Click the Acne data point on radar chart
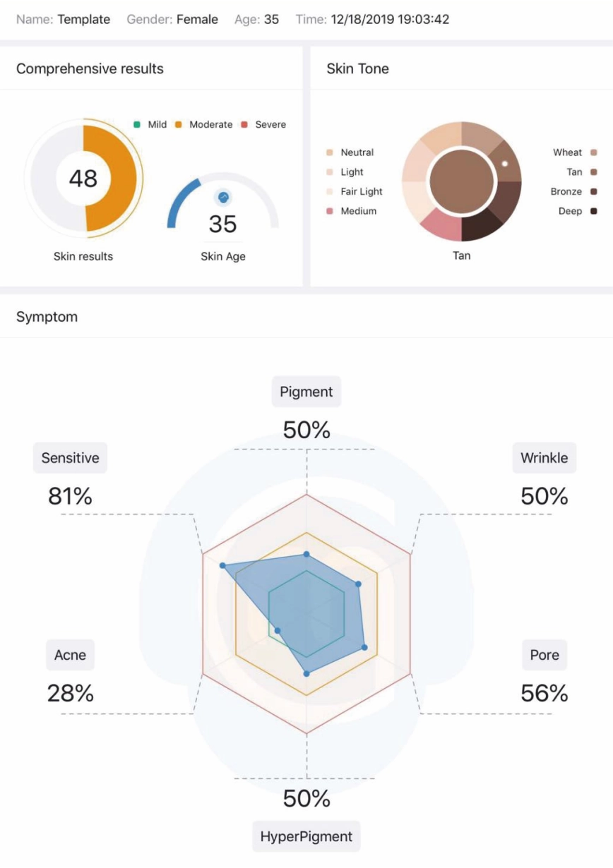 [x=278, y=630]
